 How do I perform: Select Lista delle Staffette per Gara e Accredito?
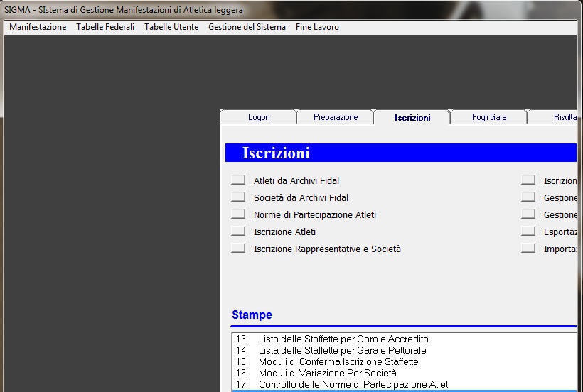(x=343, y=339)
